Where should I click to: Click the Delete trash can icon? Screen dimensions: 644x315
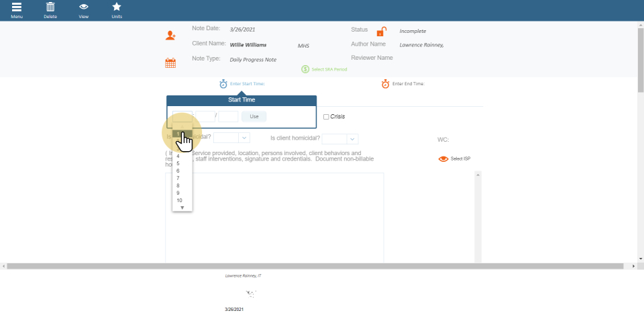[x=50, y=7]
